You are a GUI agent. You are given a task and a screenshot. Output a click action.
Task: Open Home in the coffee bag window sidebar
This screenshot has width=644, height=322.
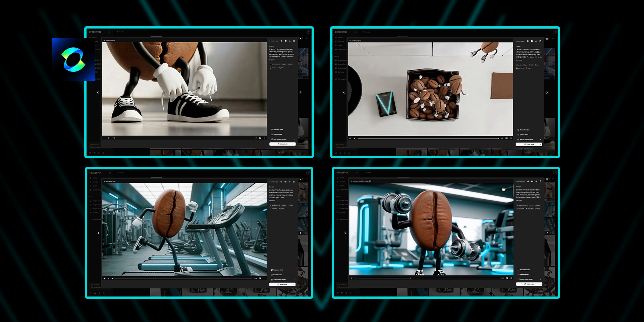[340, 37]
